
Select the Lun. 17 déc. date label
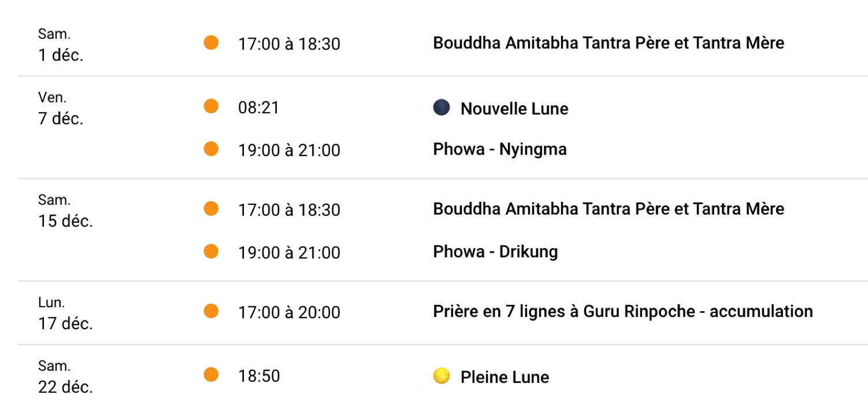coord(65,313)
